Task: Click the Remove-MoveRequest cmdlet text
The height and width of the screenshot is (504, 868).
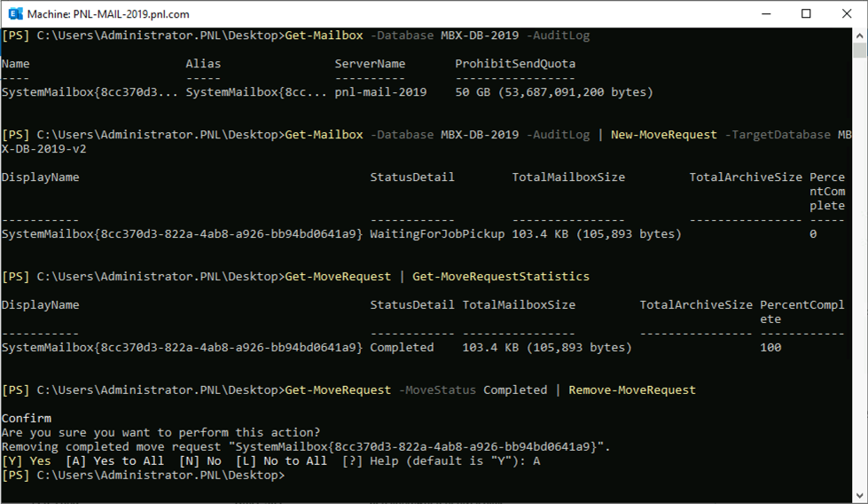Action: coord(631,390)
